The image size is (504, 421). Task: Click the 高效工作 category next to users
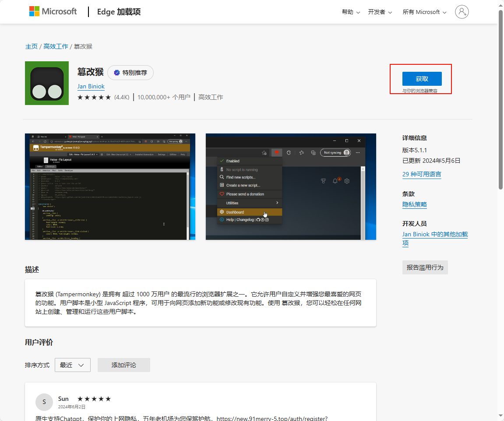tap(211, 97)
